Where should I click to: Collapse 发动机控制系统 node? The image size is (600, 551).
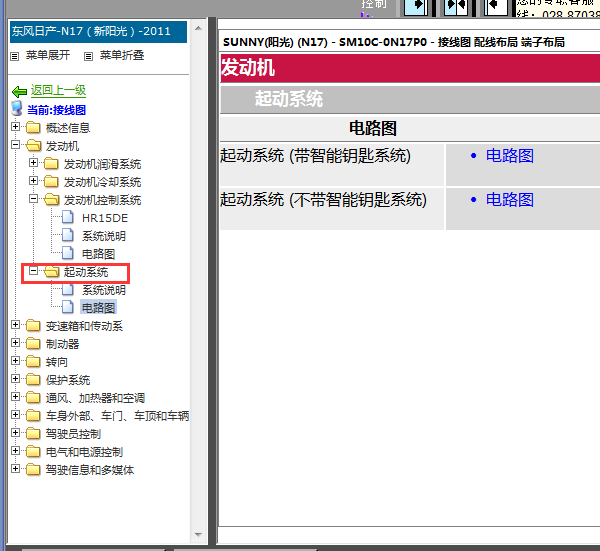tap(33, 199)
